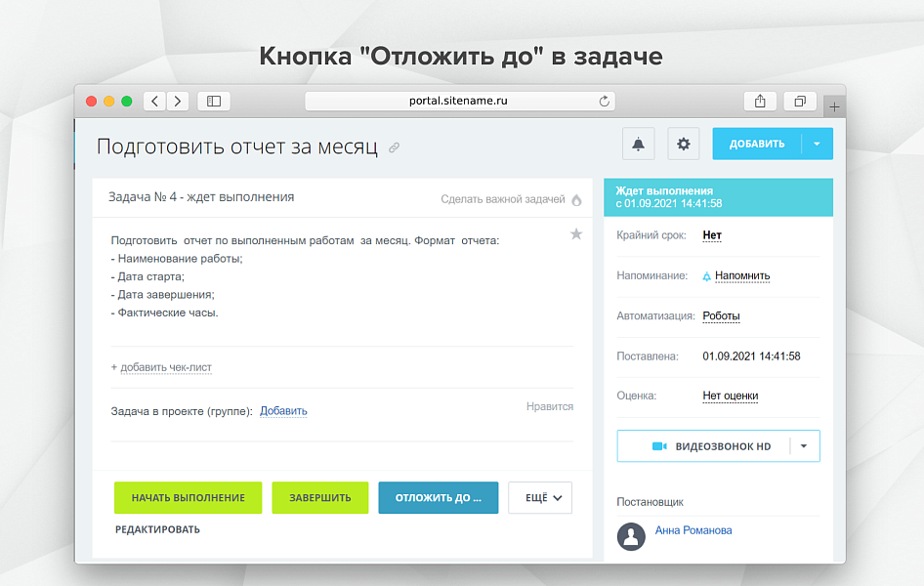The image size is (924, 586).
Task: Show all tabs via tab overview icon
Action: (799, 100)
